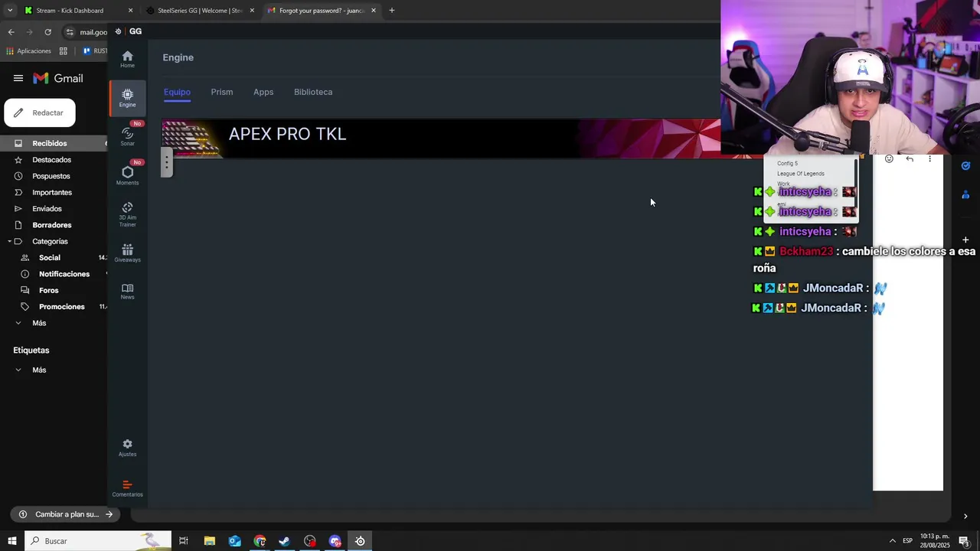980x551 pixels.
Task: Click the Windows Buscar search box
Action: click(x=100, y=541)
